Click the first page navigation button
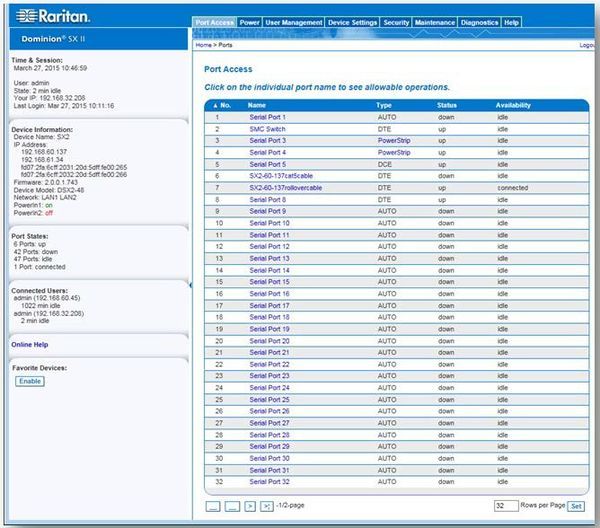The width and height of the screenshot is (600, 528). click(213, 507)
